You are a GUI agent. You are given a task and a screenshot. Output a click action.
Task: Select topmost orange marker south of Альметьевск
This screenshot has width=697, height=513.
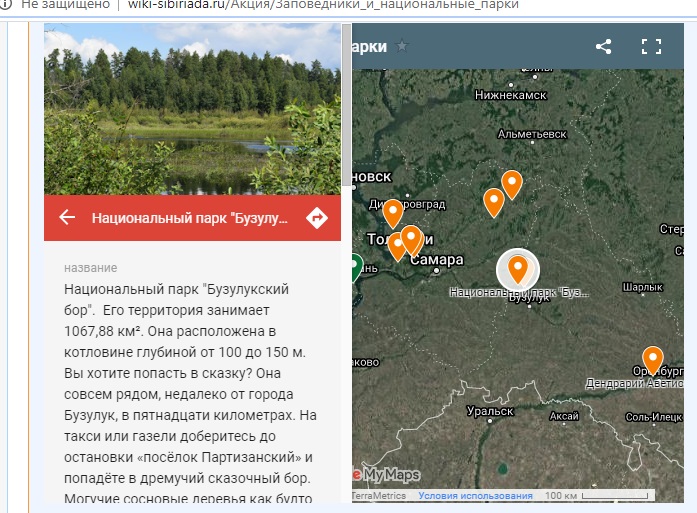[512, 185]
